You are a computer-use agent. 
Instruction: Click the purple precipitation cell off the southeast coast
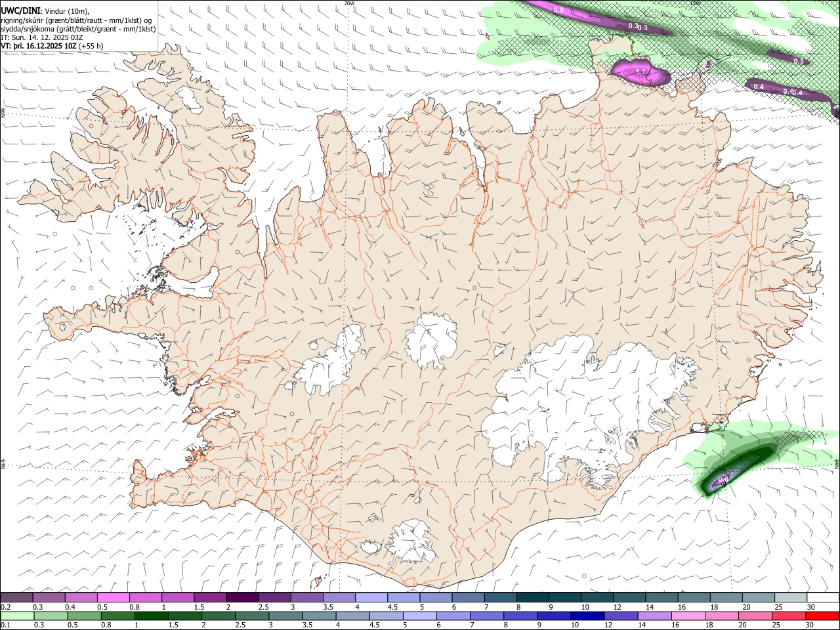[x=722, y=480]
